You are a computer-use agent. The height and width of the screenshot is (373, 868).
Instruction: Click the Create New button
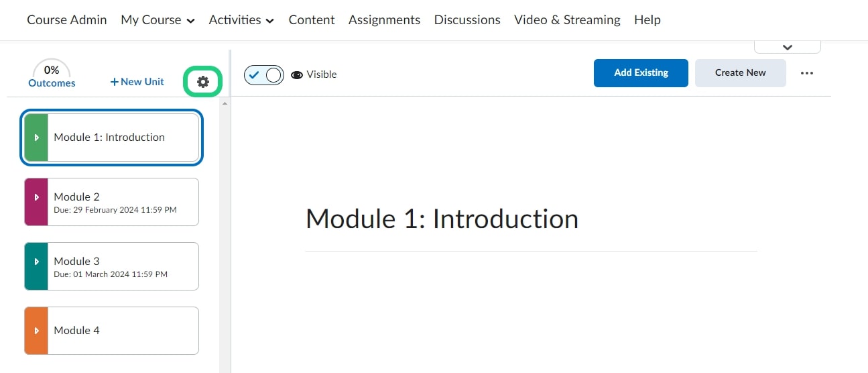pyautogui.click(x=740, y=73)
